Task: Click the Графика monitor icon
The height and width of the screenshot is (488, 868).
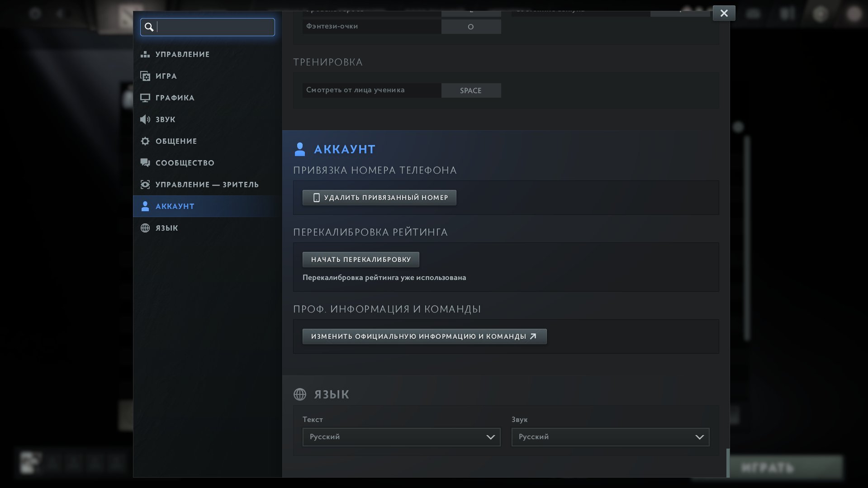Action: pos(145,98)
